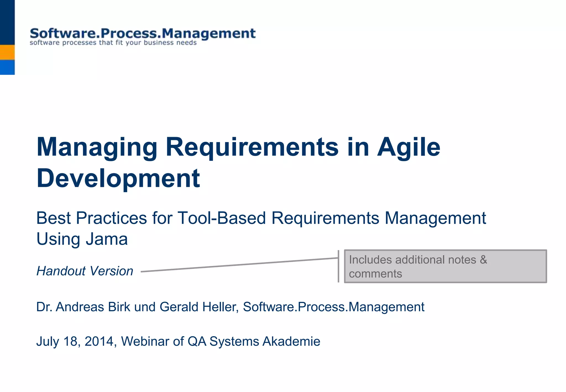This screenshot has height=392, width=566.
Task: Click the text 'Webinar of QA Systems Akademie'
Action: [x=221, y=341]
